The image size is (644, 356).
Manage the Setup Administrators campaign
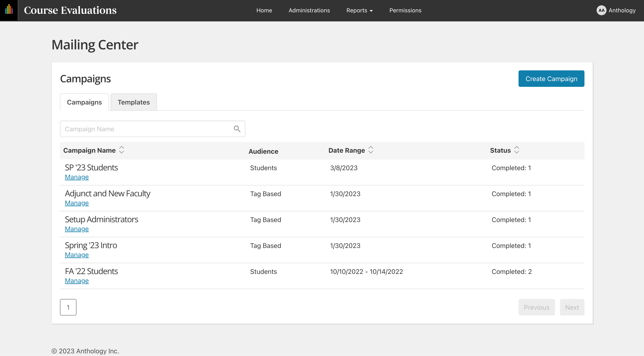77,229
